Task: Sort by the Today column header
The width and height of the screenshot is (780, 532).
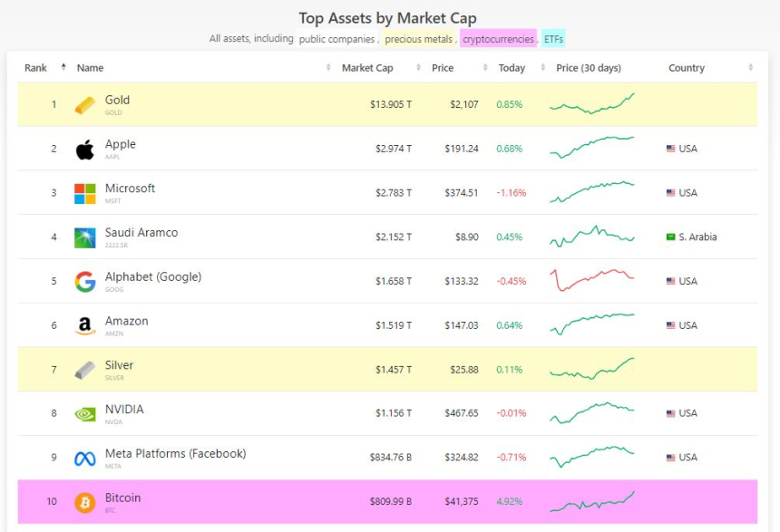Action: (x=512, y=68)
